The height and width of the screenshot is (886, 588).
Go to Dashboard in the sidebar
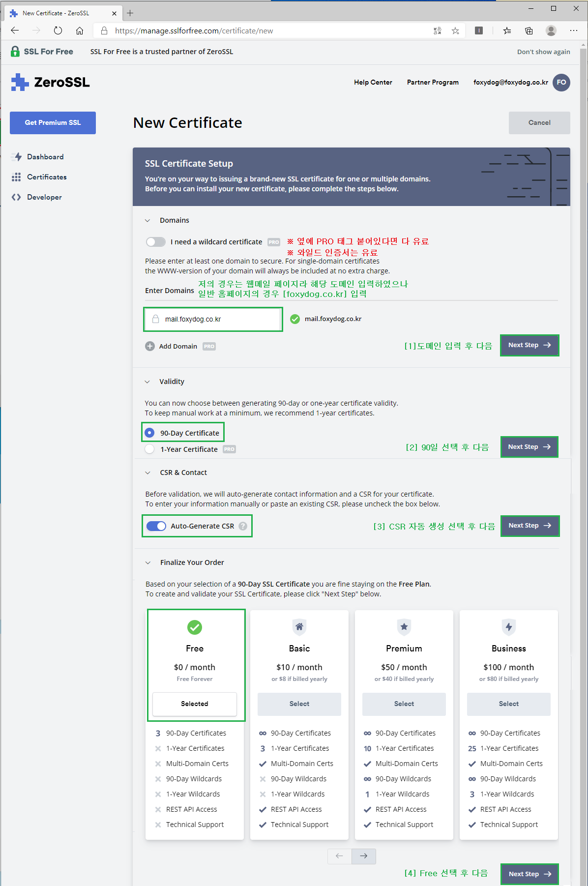click(x=45, y=157)
